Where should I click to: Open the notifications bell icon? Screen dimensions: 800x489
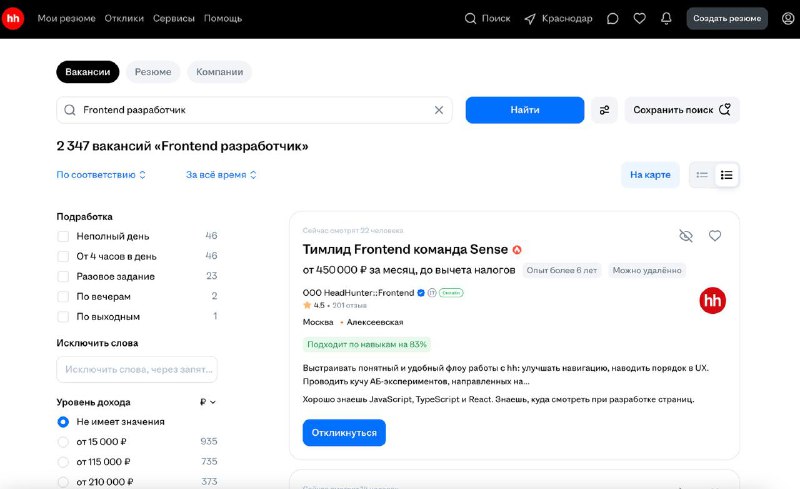666,19
